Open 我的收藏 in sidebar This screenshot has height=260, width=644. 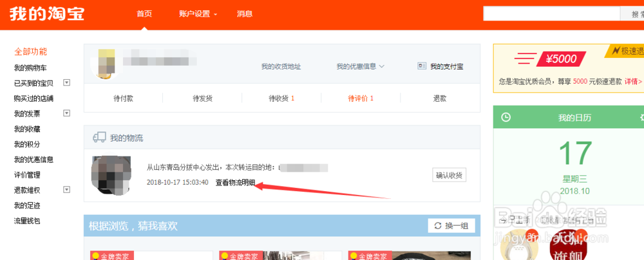pyautogui.click(x=27, y=129)
